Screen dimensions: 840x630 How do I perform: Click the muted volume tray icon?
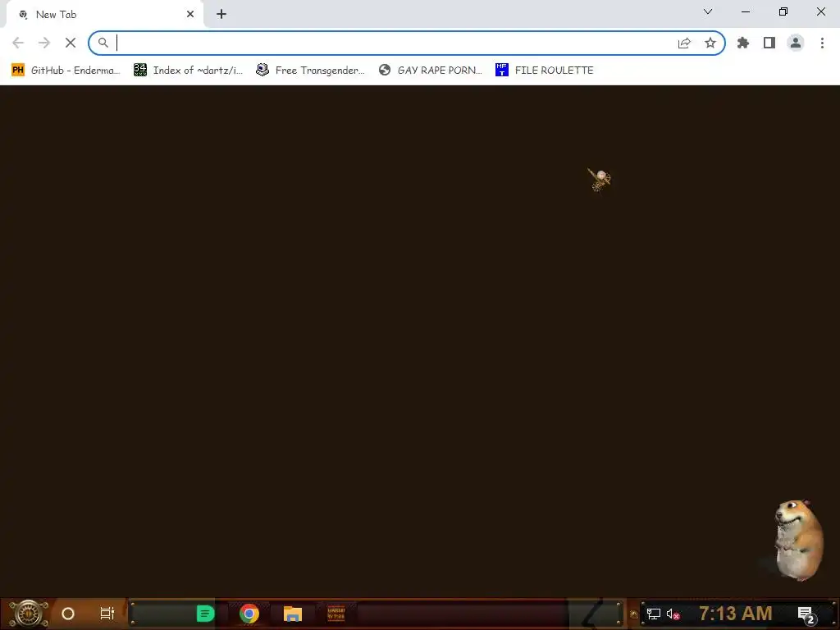pyautogui.click(x=673, y=614)
